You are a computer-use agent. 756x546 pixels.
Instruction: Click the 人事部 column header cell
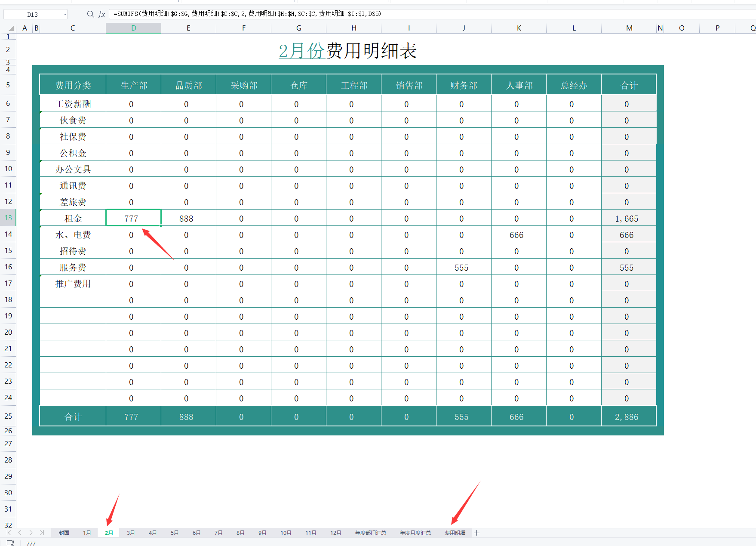519,85
